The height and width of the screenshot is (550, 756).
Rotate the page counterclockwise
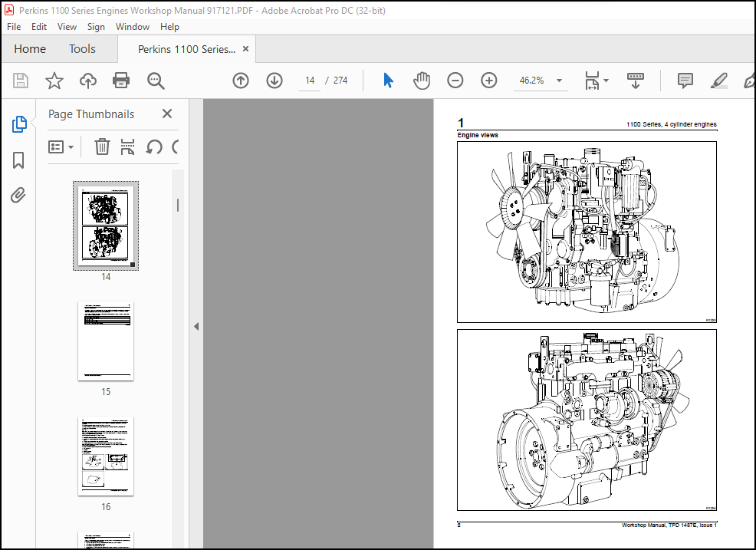[x=154, y=147]
